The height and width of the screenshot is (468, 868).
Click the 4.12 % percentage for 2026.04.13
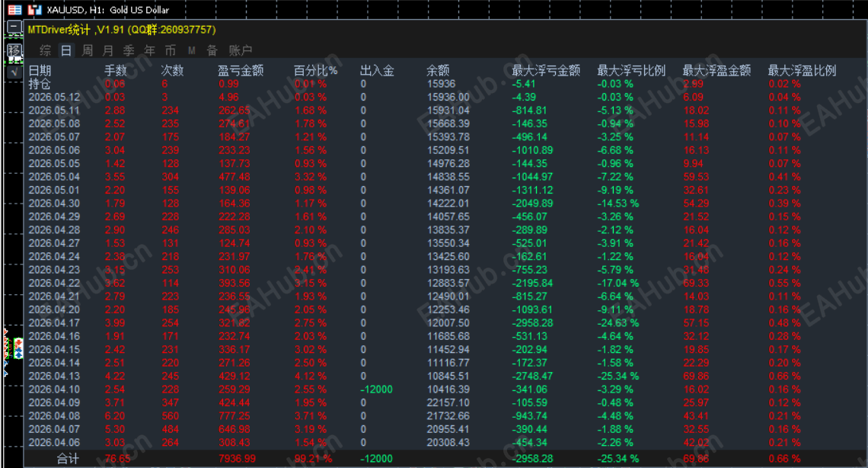coord(311,376)
